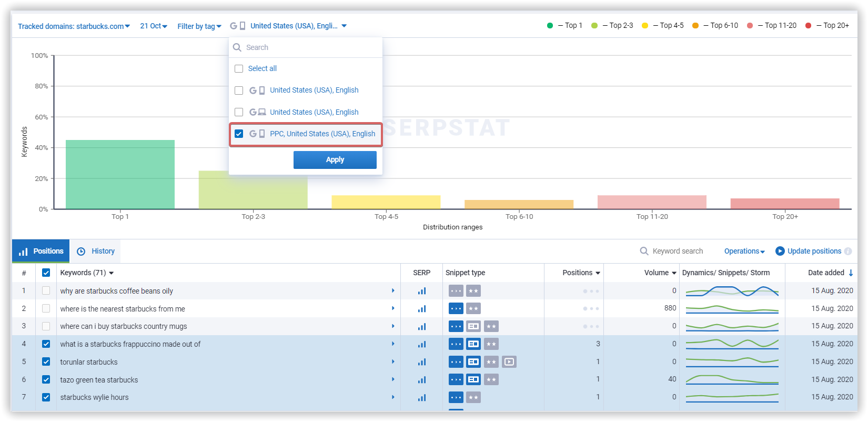The image size is (868, 422).
Task: Click the video snippet icon for 'torunlar starbucks'
Action: click(509, 361)
